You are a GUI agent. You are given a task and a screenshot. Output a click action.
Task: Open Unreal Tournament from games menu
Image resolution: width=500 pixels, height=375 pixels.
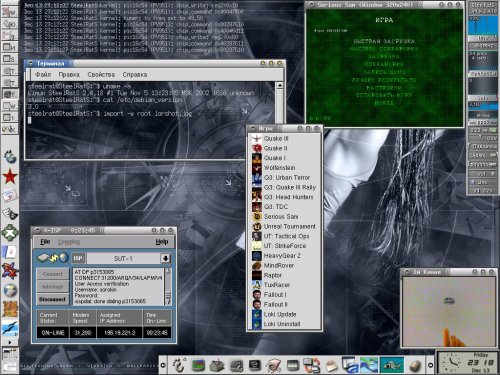(x=284, y=226)
